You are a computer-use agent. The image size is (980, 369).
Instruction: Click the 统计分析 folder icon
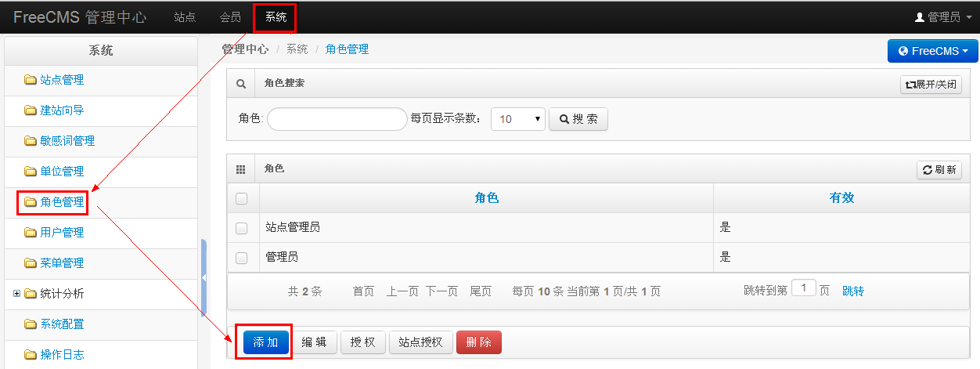tap(31, 294)
